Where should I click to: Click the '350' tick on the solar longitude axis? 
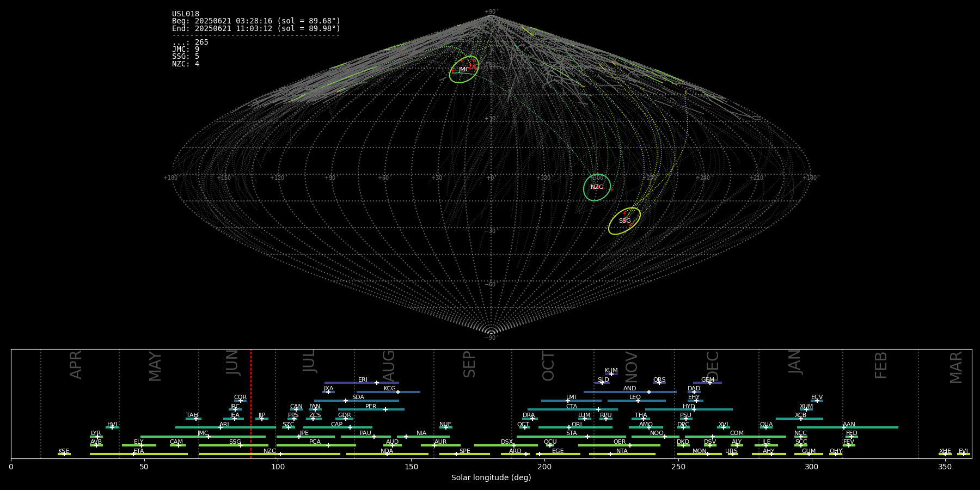(945, 467)
